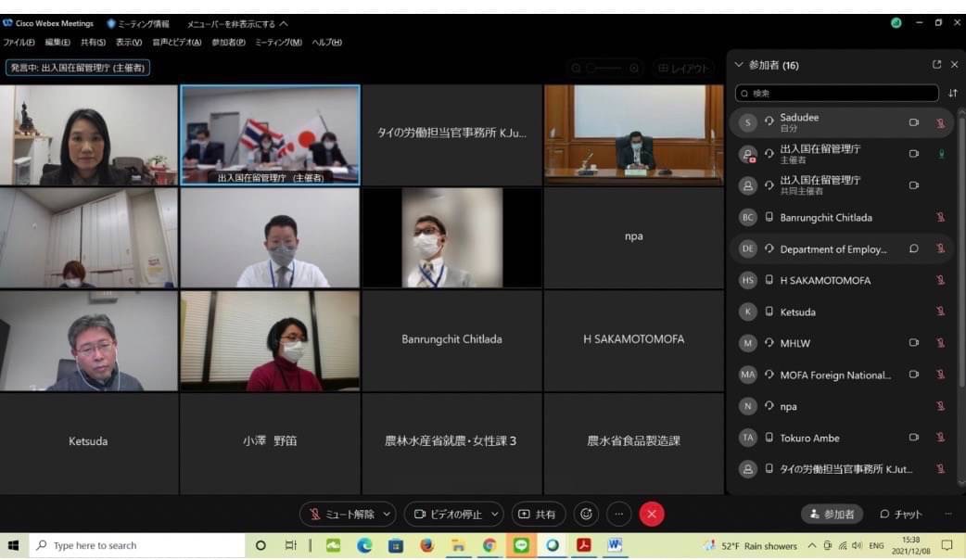Click the red leave meeting button
Screen dimensions: 966x560
pos(652,514)
